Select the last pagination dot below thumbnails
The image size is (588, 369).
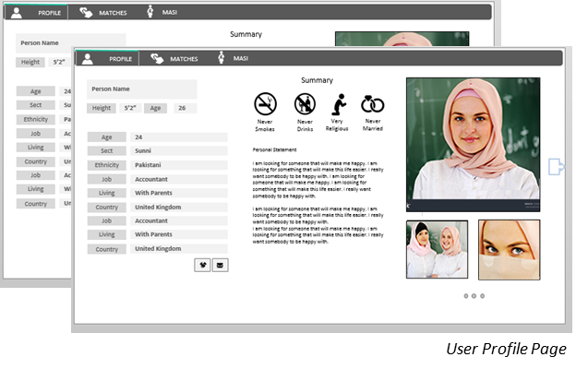482,296
